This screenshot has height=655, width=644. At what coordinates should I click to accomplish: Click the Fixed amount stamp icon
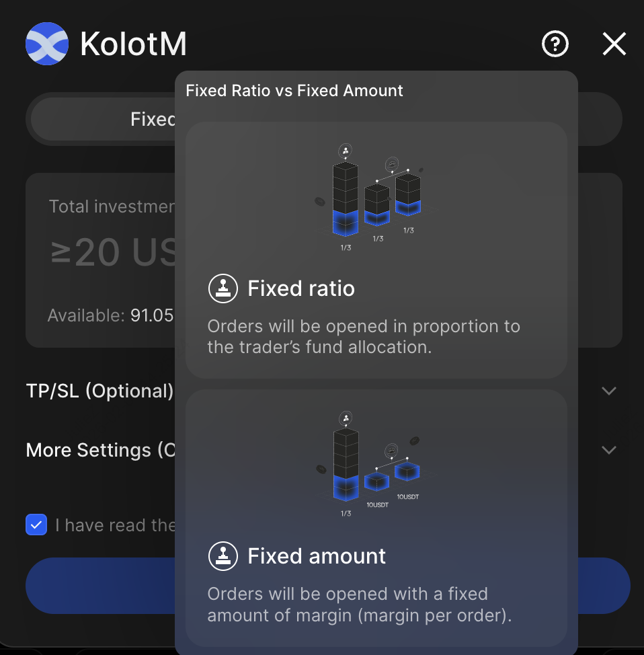221,556
